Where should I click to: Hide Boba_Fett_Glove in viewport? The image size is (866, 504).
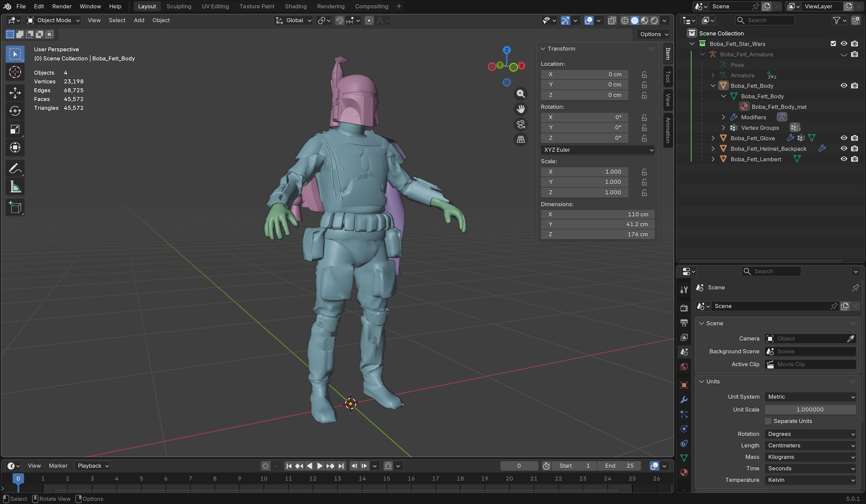[844, 138]
